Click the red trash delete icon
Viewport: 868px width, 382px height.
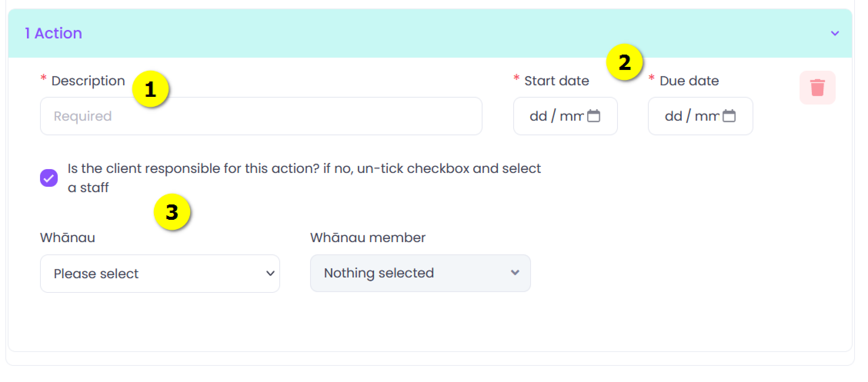(x=817, y=88)
